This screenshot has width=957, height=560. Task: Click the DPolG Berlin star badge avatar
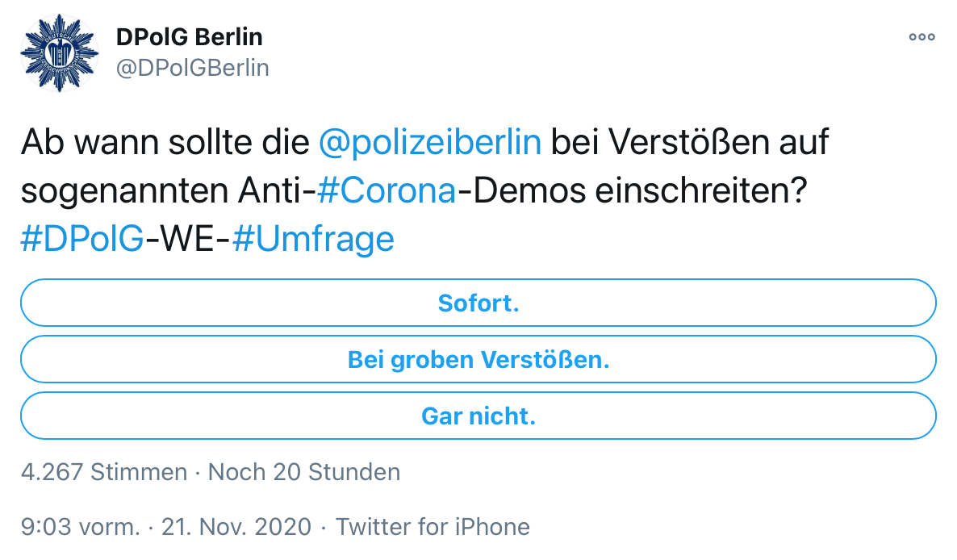coord(59,53)
